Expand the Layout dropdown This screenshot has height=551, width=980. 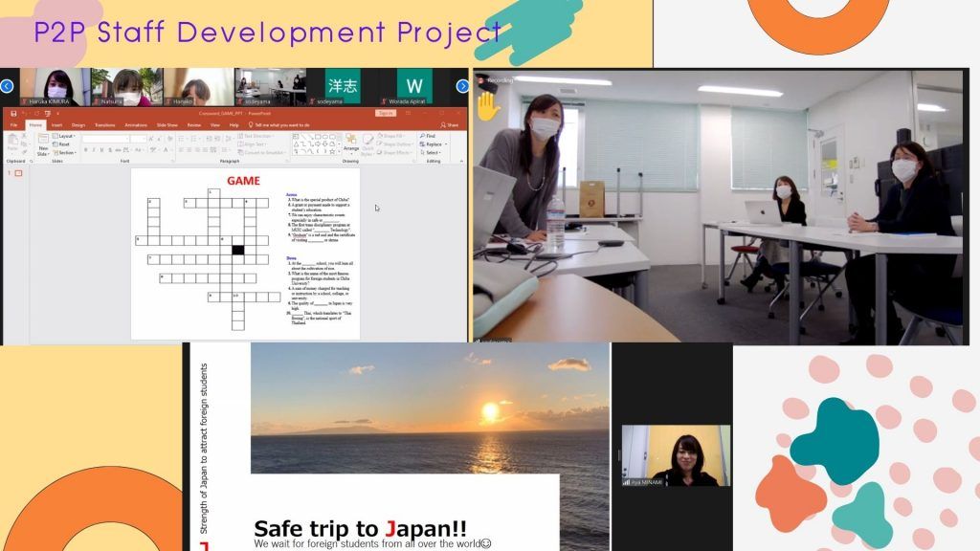click(x=65, y=137)
